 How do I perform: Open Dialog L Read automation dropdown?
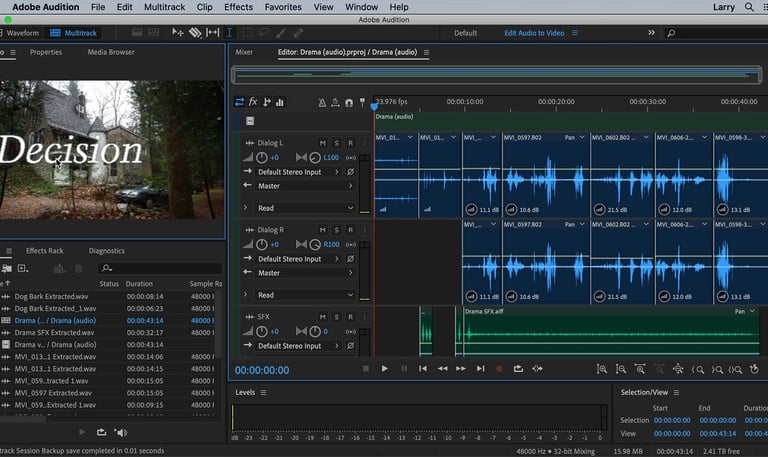305,208
